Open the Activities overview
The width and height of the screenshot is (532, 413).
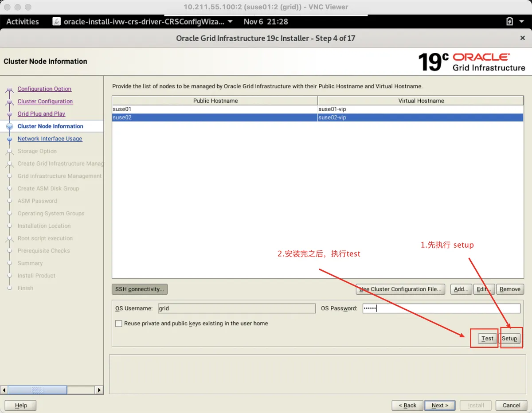tap(22, 21)
